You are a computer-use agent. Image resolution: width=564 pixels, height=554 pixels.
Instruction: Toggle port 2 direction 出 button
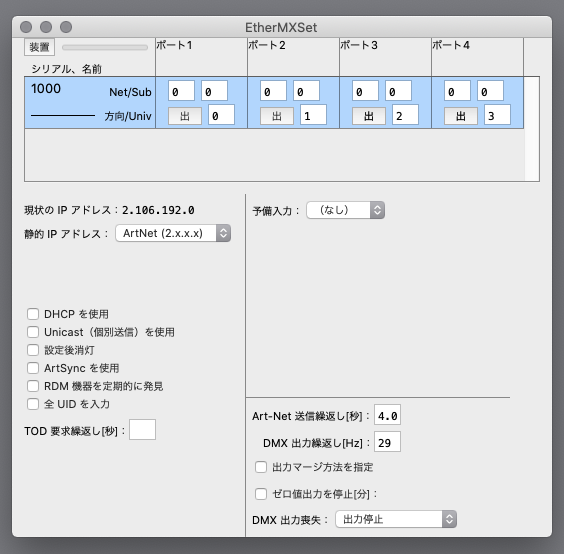pos(277,116)
